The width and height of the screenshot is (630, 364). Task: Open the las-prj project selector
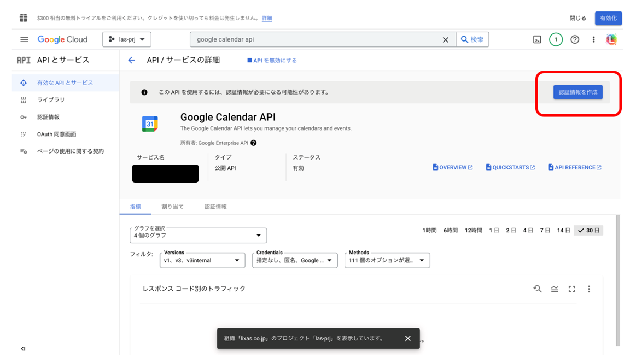coord(126,39)
